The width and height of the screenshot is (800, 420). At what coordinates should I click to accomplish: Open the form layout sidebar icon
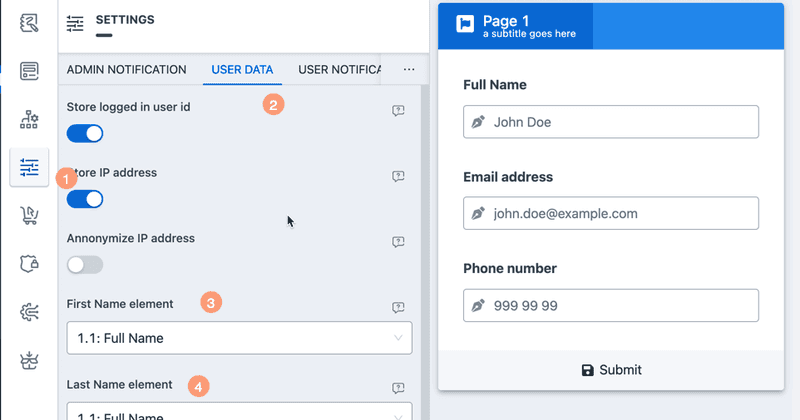[29, 71]
